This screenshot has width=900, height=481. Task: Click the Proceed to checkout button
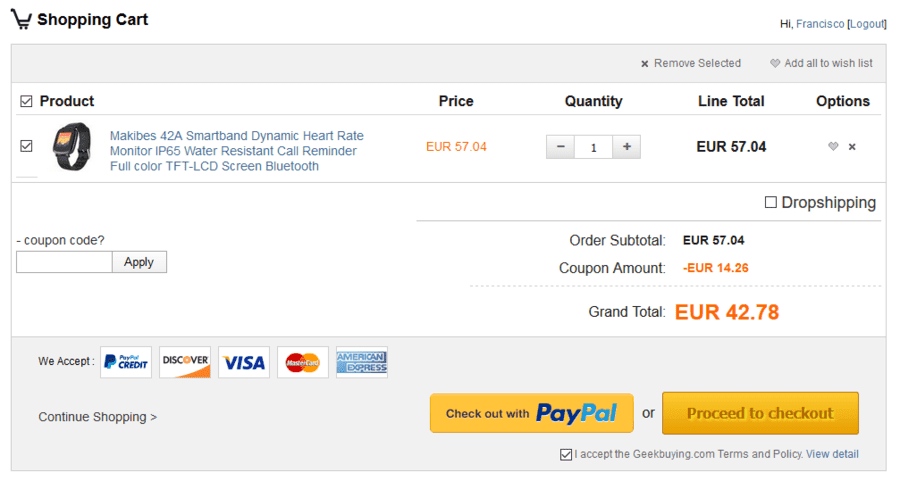pos(760,413)
